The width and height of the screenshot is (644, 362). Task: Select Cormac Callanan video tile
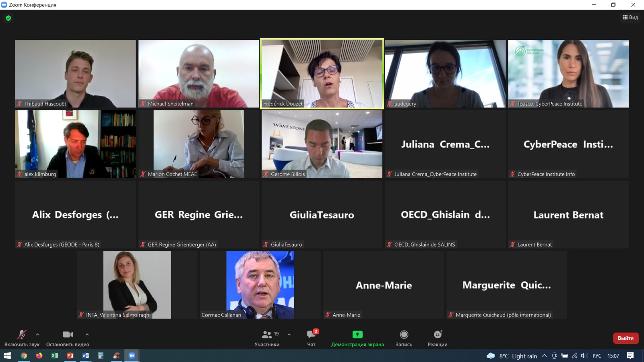coord(260,285)
